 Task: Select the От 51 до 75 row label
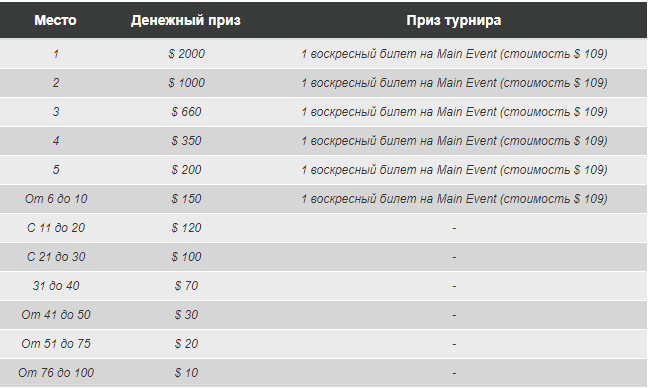coord(56,344)
